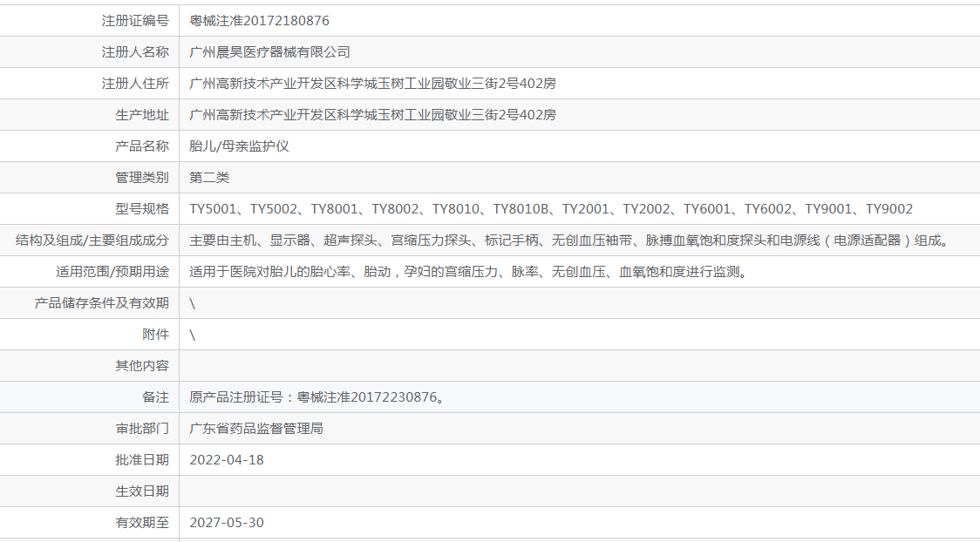Click the 产品名称 label
Screen dimensions: 980x542
142,146
